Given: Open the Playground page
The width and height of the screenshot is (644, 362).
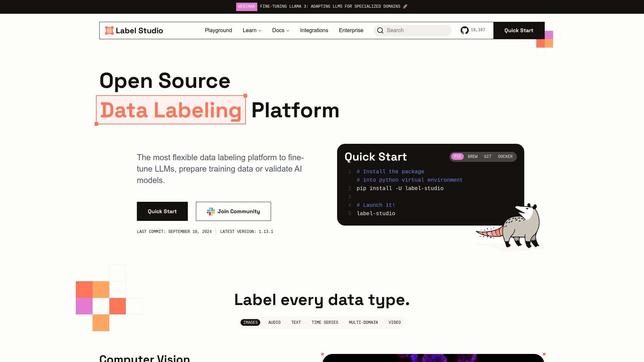Looking at the screenshot, I should [x=218, y=31].
